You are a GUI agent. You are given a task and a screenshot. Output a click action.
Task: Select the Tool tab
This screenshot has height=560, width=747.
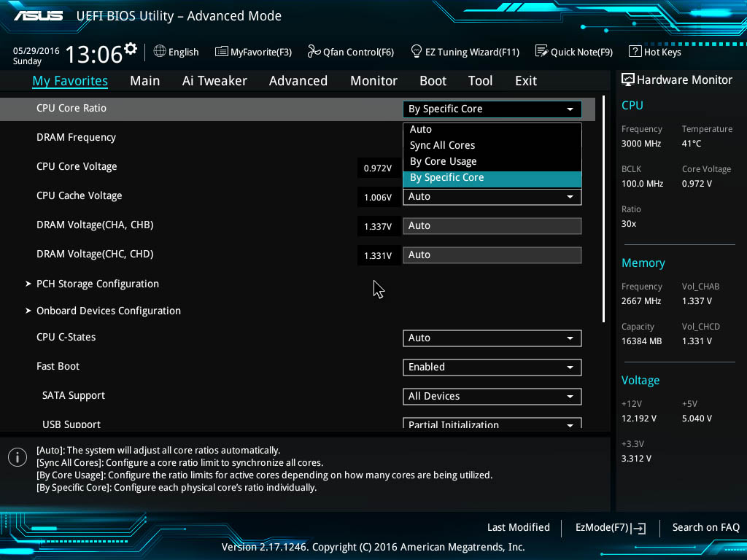point(480,81)
